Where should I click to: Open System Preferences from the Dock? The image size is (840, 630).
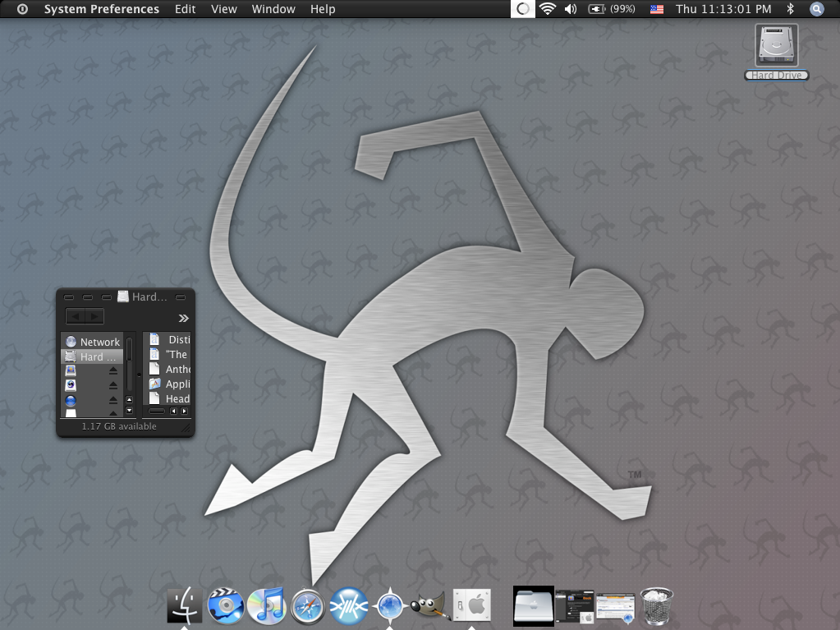[x=471, y=606]
